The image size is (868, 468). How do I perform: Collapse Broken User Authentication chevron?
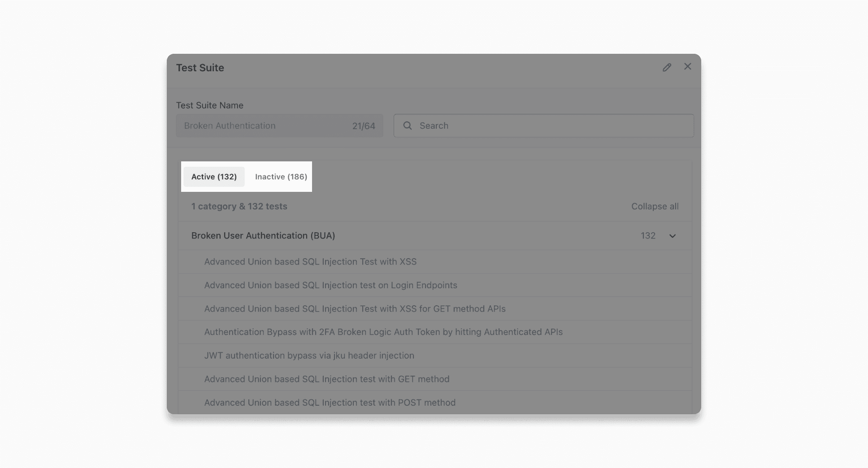673,236
